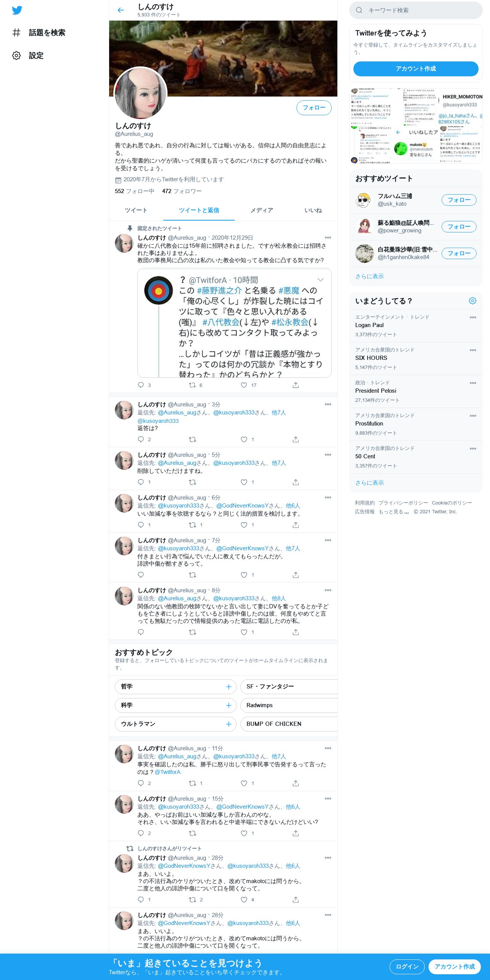Retweet the 28分 tweet showing 2 retweets
The width and height of the screenshot is (490, 980).
pos(192,900)
